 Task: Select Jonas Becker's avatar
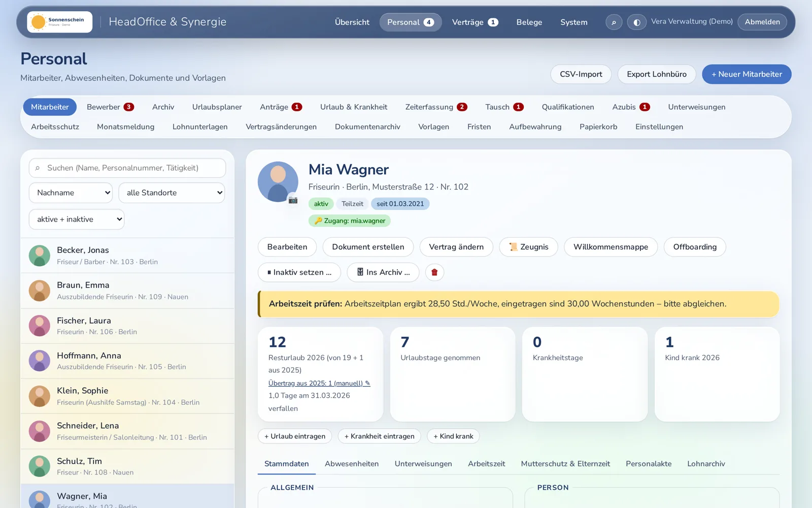tap(40, 256)
